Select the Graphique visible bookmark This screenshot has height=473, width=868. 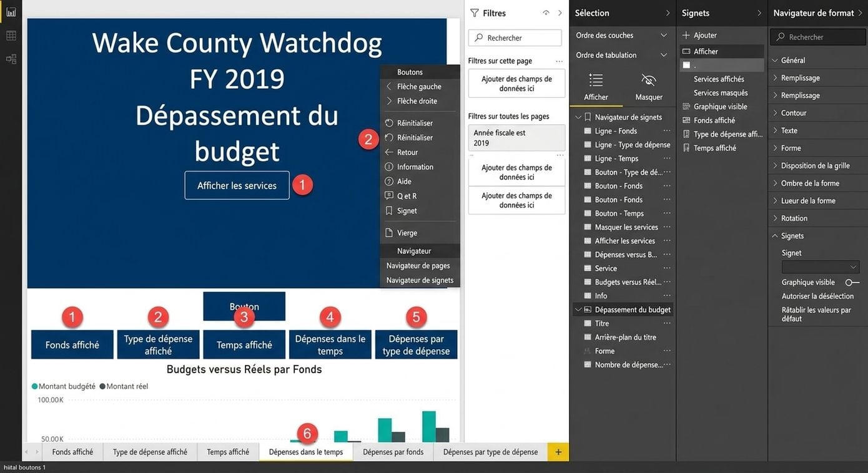pyautogui.click(x=715, y=107)
